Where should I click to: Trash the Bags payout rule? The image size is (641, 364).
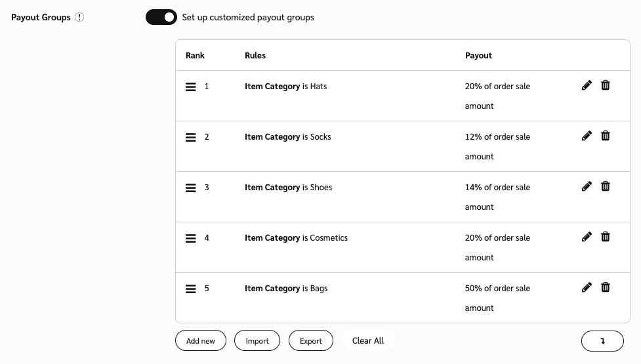[x=606, y=287]
